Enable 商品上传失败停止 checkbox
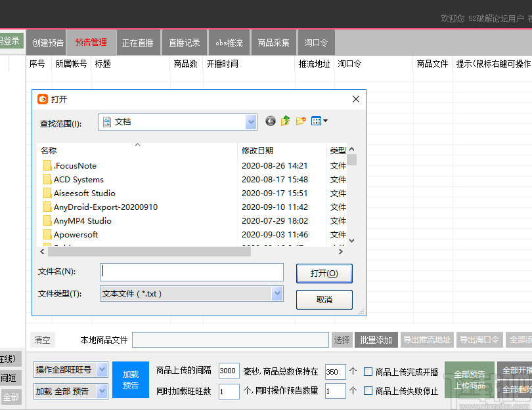Screen dimensions: 532x410 tap(368, 391)
